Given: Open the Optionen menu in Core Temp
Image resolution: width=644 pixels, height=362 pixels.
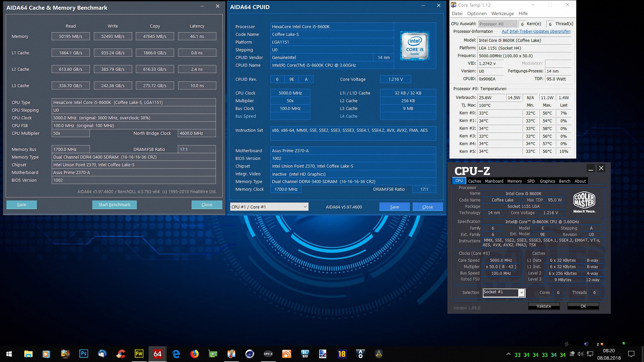Looking at the screenshot, I should [477, 13].
